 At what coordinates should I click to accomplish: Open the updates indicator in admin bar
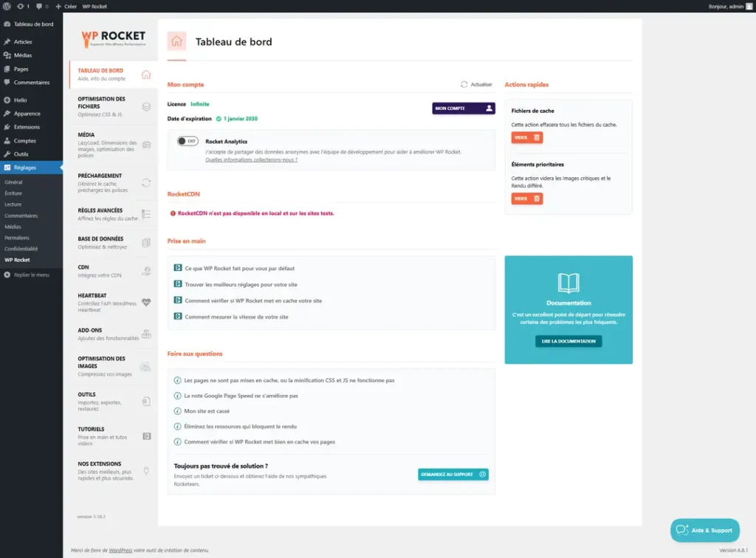(23, 6)
